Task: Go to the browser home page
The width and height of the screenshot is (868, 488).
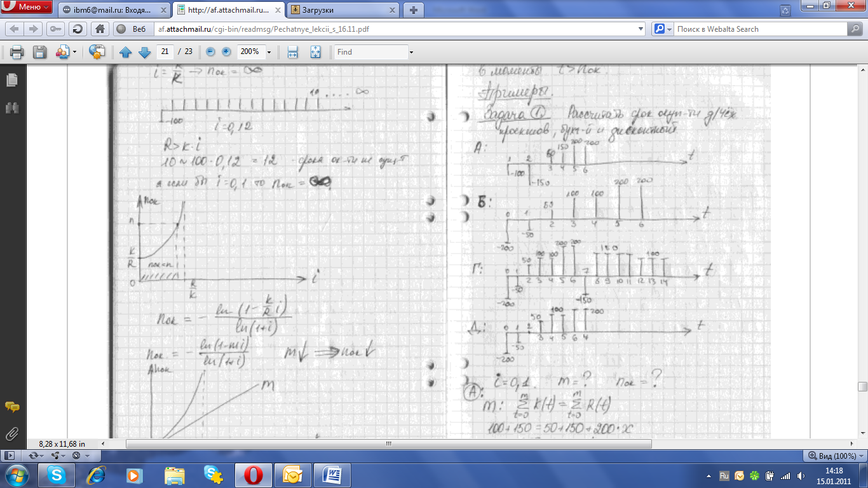Action: [99, 29]
